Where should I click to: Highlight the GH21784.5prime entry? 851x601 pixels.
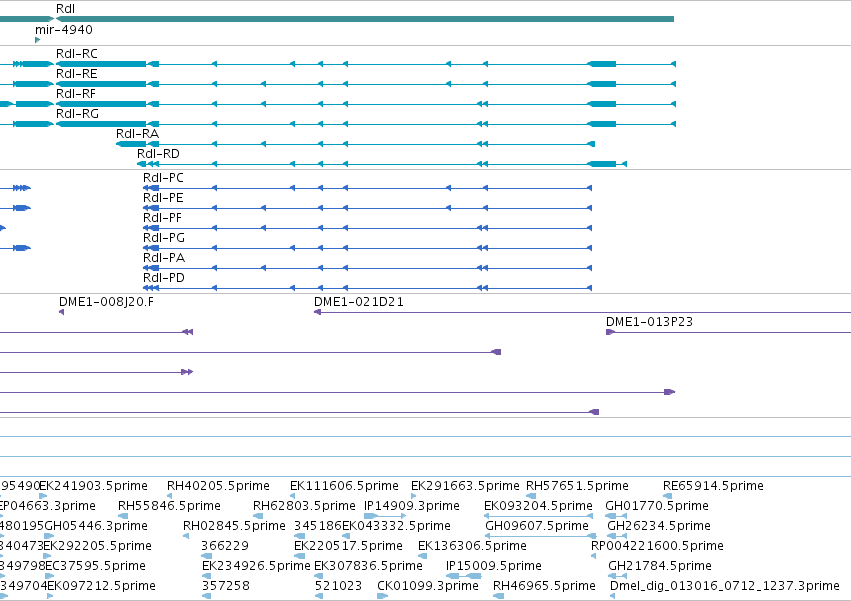[x=660, y=566]
